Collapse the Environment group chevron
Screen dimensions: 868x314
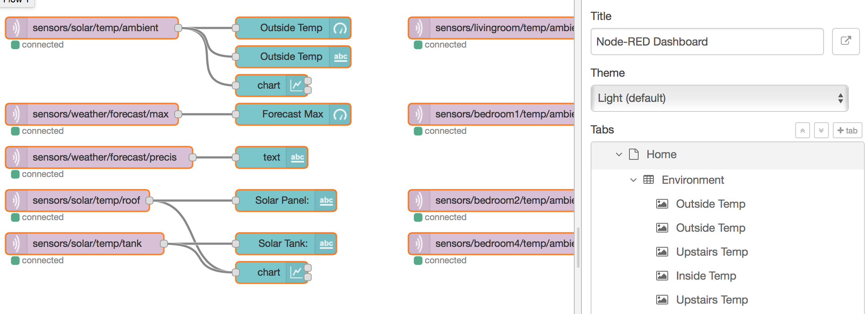633,180
